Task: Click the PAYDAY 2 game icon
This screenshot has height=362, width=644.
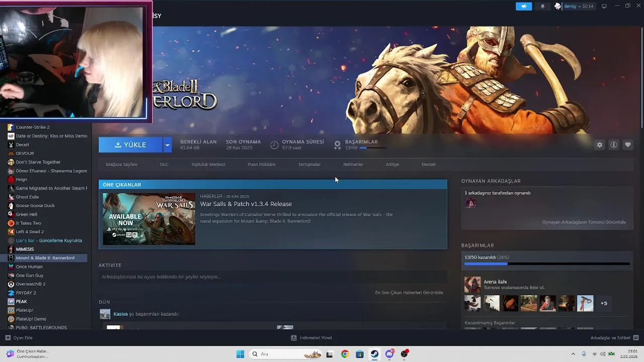Action: (x=11, y=293)
